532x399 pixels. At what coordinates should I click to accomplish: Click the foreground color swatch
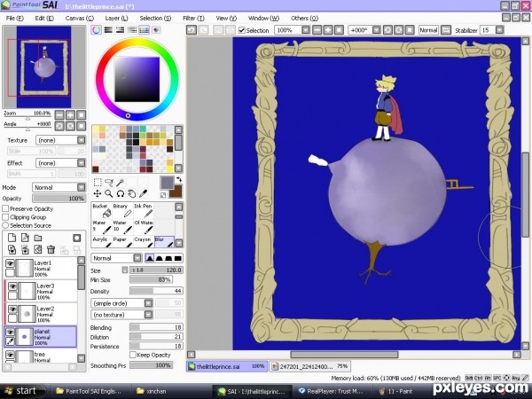click(168, 183)
